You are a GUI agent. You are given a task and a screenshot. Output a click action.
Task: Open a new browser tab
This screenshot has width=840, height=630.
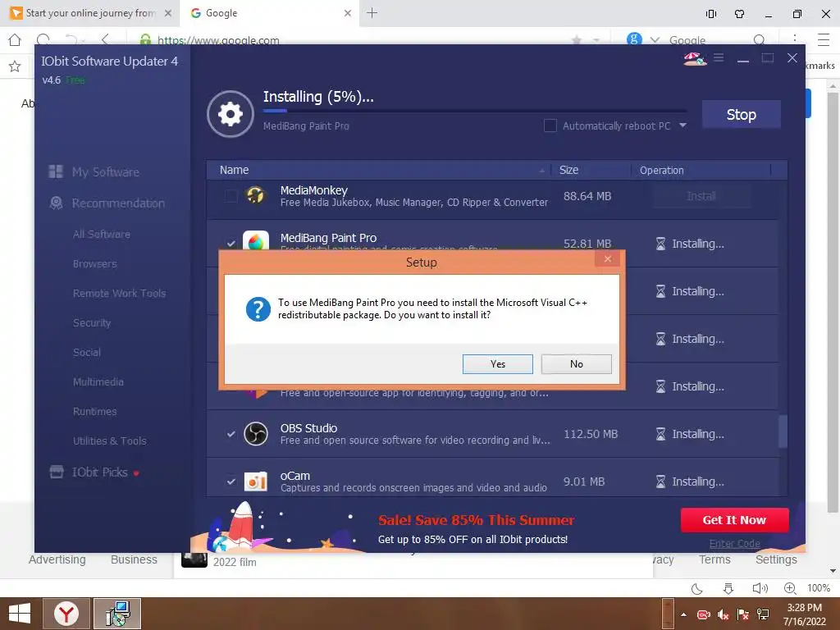point(372,13)
